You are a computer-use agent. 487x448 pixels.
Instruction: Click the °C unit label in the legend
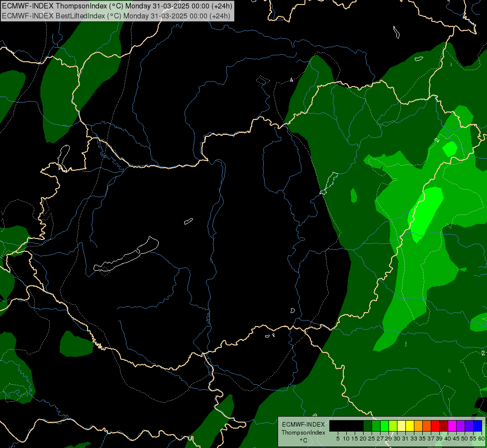(304, 440)
